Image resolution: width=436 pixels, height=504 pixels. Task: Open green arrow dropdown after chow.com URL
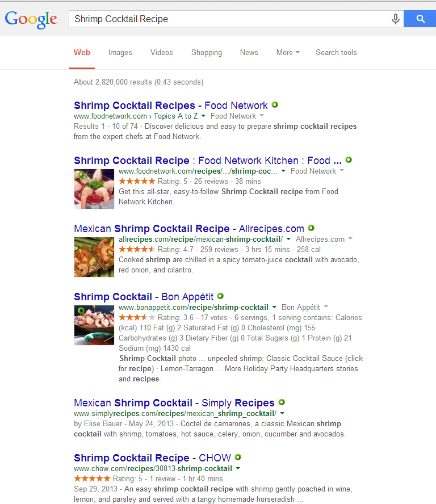(x=238, y=468)
